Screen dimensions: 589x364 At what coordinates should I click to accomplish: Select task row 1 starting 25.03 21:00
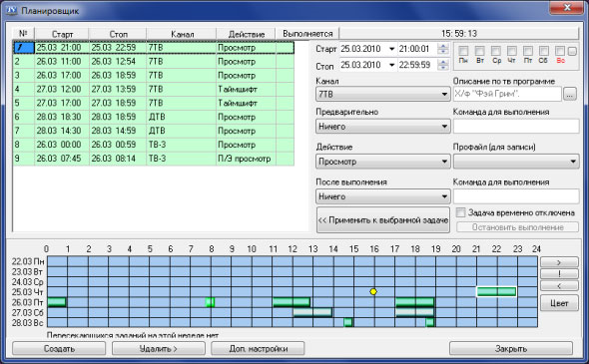pyautogui.click(x=154, y=47)
